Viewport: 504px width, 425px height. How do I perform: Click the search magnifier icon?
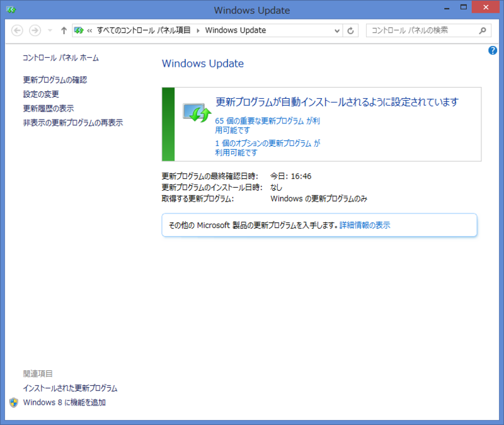click(483, 30)
